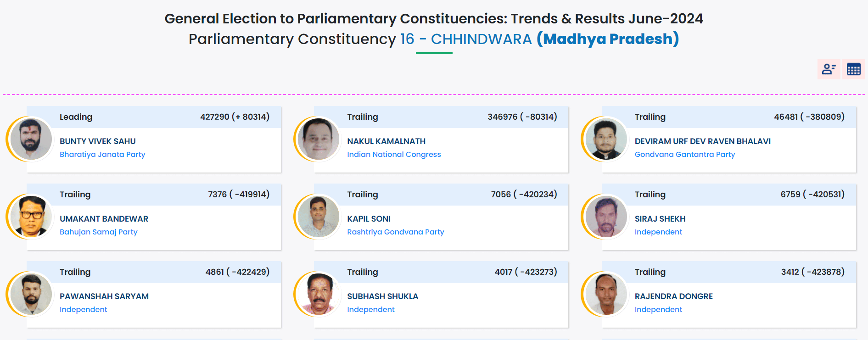Click Kapil Soni's candidate photo
This screenshot has height=340, width=868.
click(319, 217)
